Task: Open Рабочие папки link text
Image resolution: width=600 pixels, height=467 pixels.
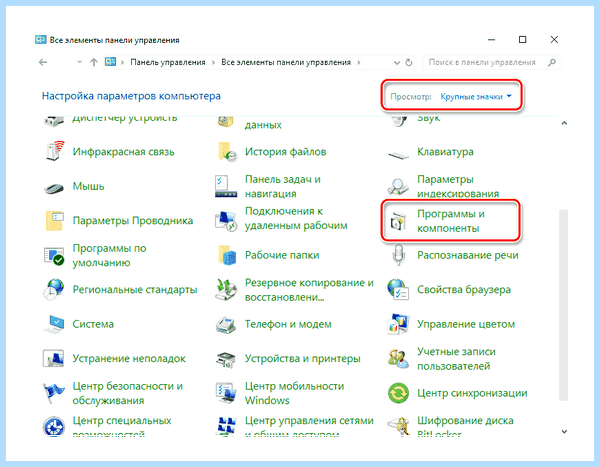Action: [282, 255]
